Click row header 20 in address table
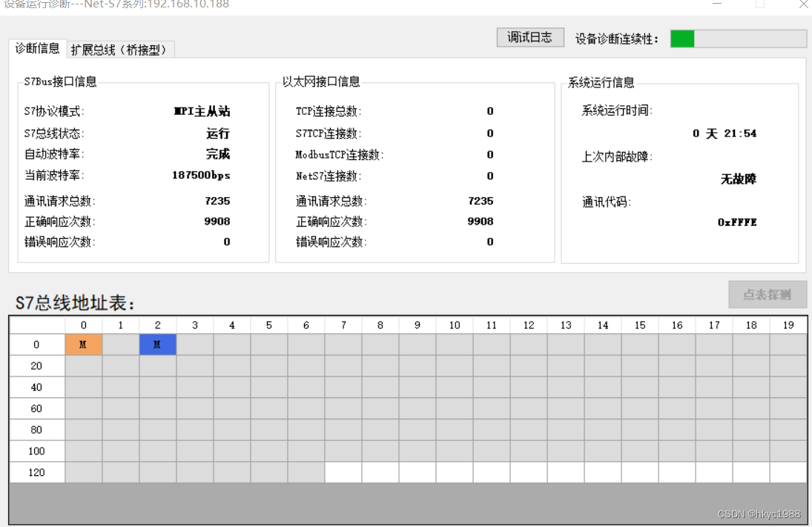 pyautogui.click(x=37, y=366)
